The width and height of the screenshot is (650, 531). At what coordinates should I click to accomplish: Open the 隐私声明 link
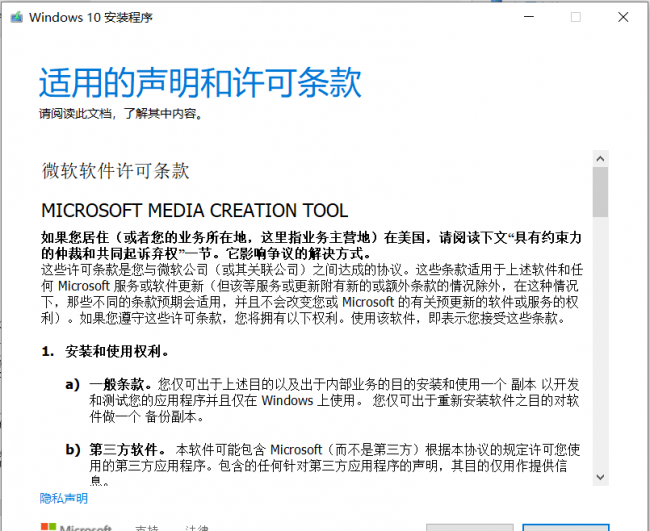(64, 498)
